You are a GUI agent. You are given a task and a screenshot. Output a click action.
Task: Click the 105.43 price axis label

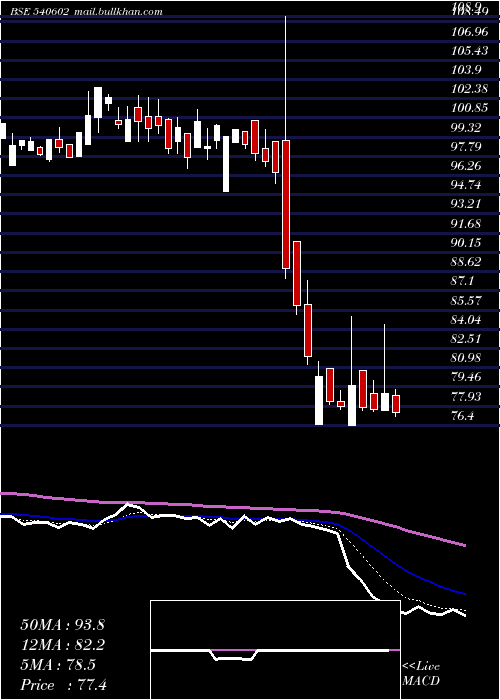(470, 51)
